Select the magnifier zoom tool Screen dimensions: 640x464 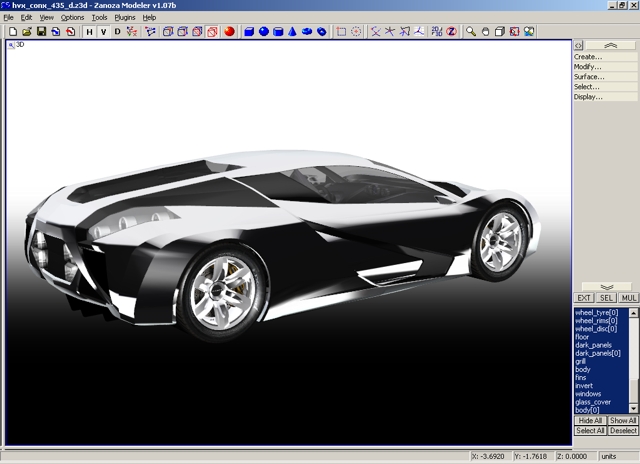pos(471,31)
